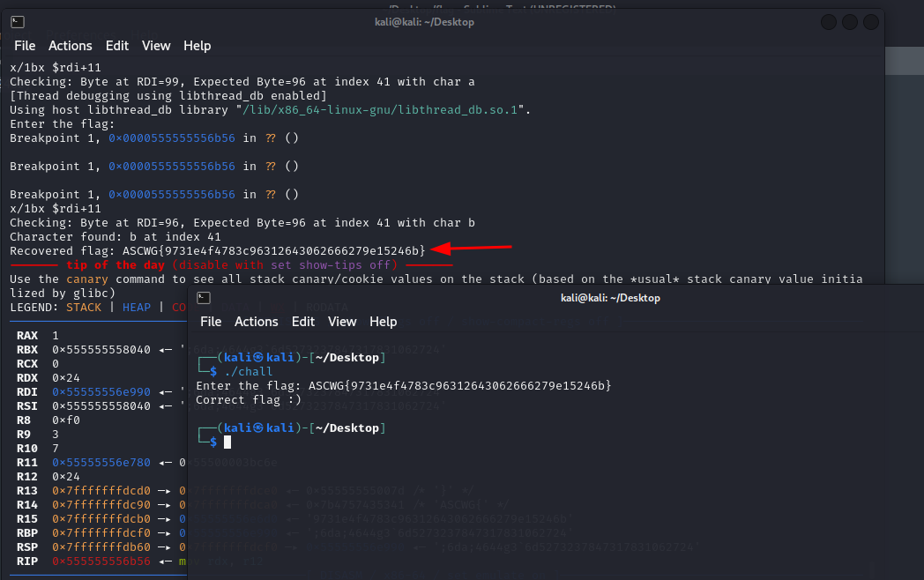Open the Help menu in the rear gdb terminal
This screenshot has width=924, height=580.
tap(197, 46)
